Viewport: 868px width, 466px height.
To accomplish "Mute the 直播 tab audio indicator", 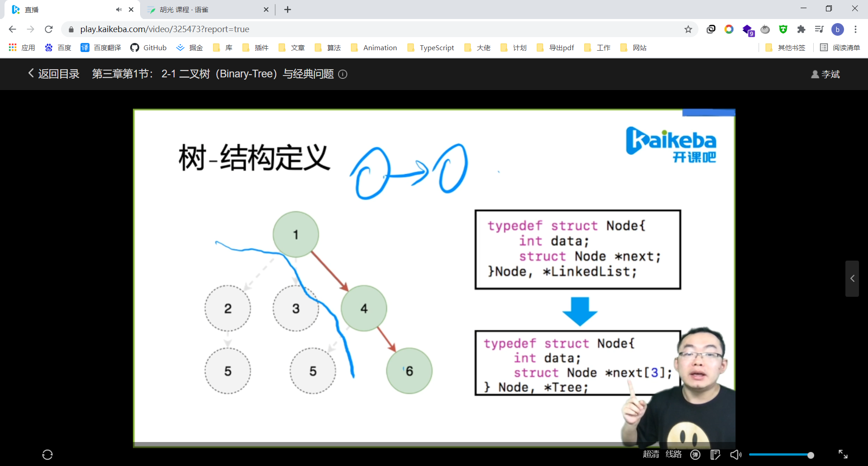I will 118,10.
